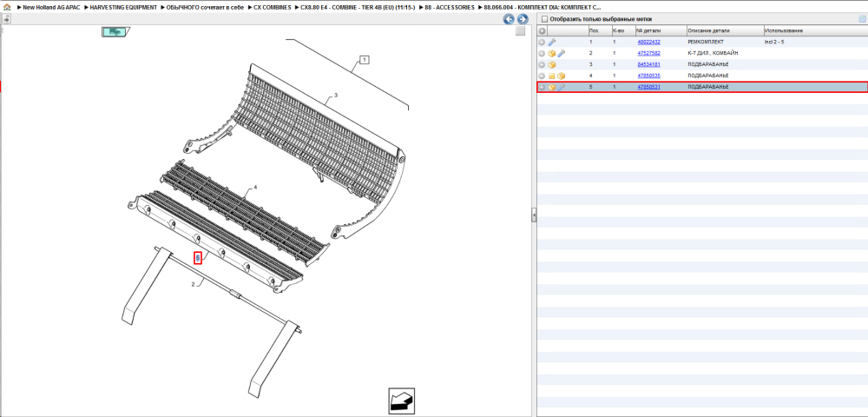
Task: Enable 'Отобразить только выбранные метки' checkbox
Action: [544, 19]
